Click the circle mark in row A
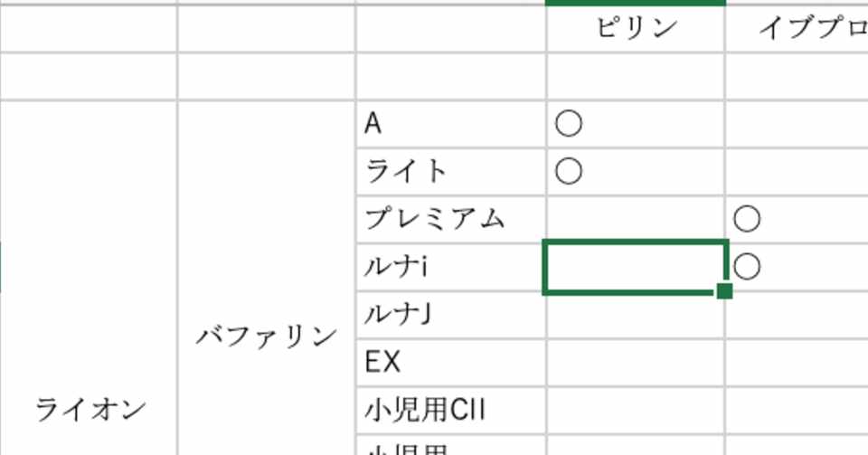The image size is (868, 455). [x=569, y=123]
